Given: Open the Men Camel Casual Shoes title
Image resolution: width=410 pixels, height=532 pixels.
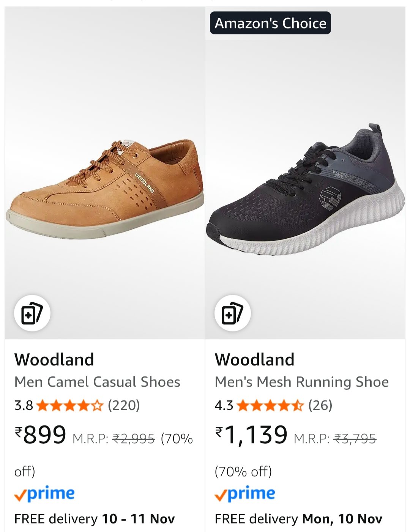Looking at the screenshot, I should point(97,382).
